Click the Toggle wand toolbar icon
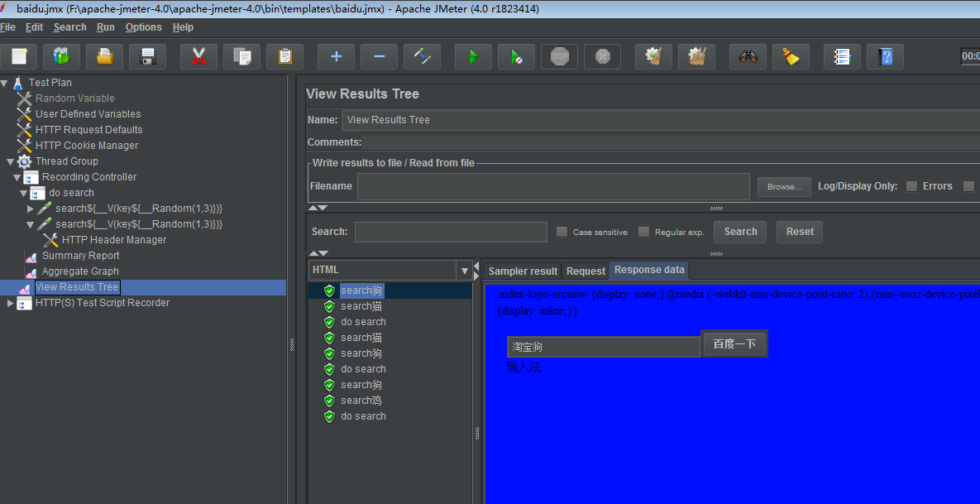 click(422, 57)
